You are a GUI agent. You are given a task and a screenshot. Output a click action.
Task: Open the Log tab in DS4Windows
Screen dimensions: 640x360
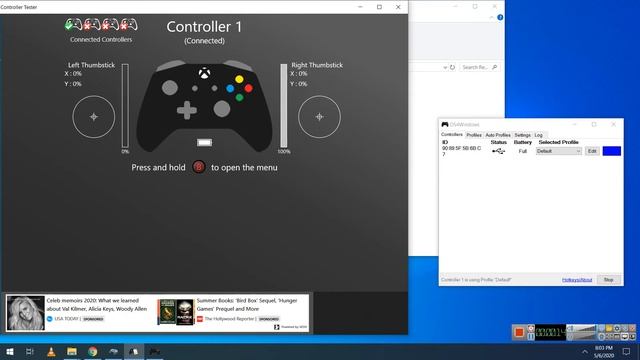point(538,135)
